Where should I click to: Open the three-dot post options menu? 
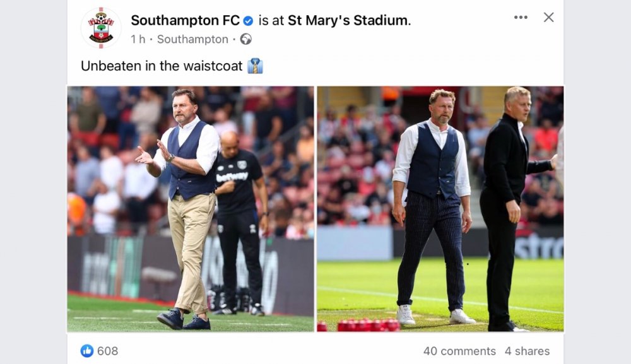coord(521,18)
